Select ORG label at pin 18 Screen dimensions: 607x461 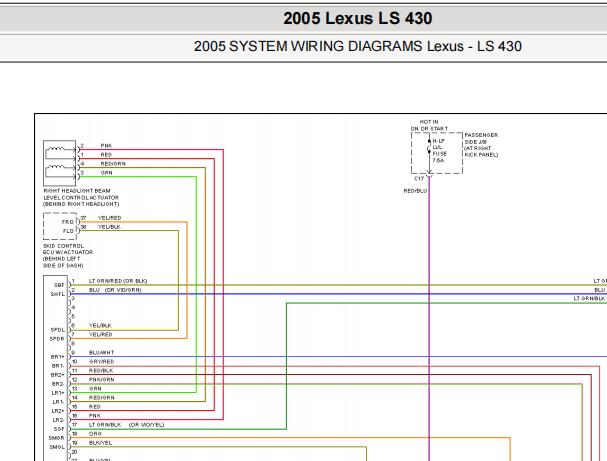point(95,434)
